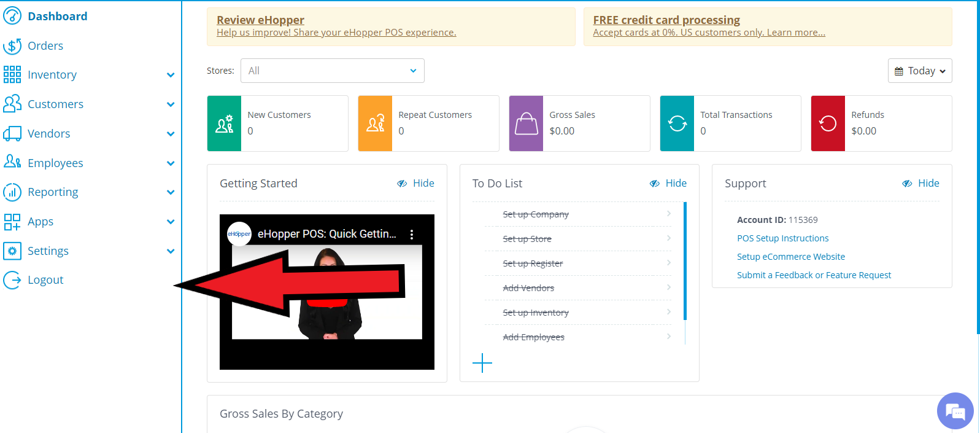Open the Employees menu item
This screenshot has height=433, width=980.
[55, 163]
